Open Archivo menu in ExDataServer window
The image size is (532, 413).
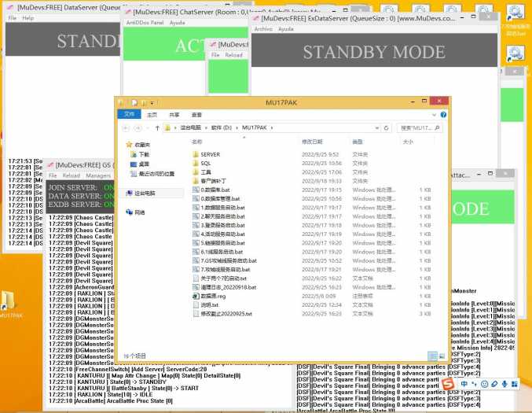click(263, 29)
